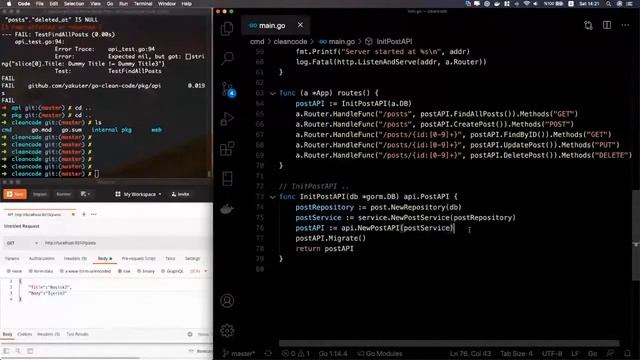Click the Runner button in Postman

pos(63,194)
